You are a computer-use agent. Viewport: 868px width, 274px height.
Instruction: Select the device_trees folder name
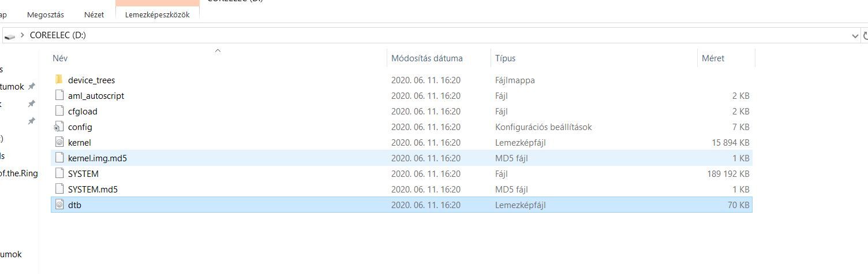tap(91, 80)
